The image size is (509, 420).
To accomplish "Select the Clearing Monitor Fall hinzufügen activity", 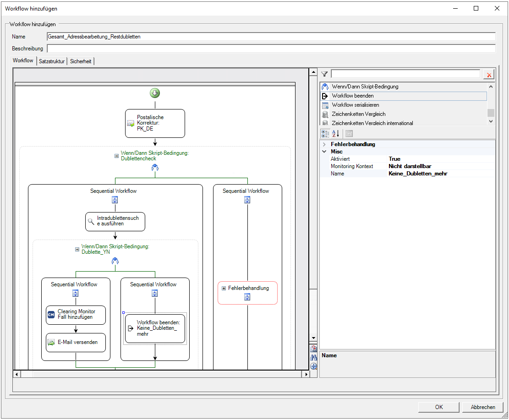I will click(x=76, y=315).
